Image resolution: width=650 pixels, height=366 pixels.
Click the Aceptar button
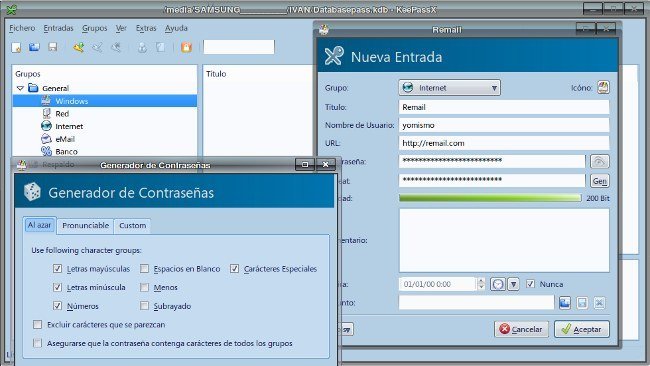tap(582, 329)
